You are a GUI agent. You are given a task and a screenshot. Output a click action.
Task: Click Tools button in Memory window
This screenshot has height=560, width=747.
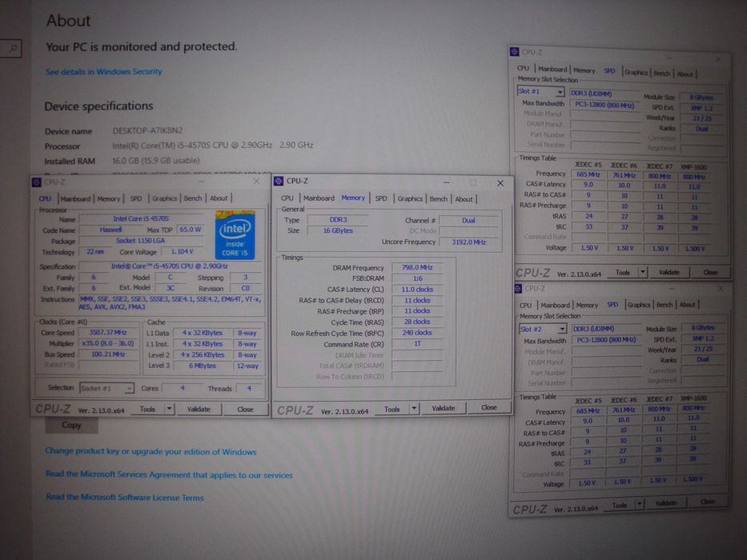[x=392, y=409]
